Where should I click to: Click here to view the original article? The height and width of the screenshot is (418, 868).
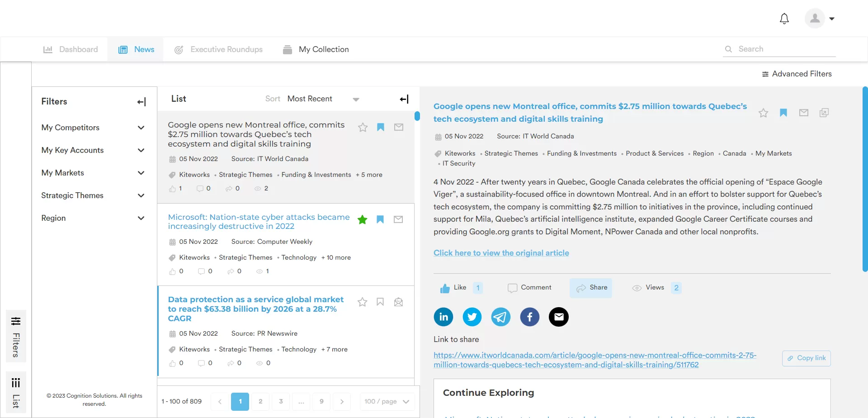[501, 253]
